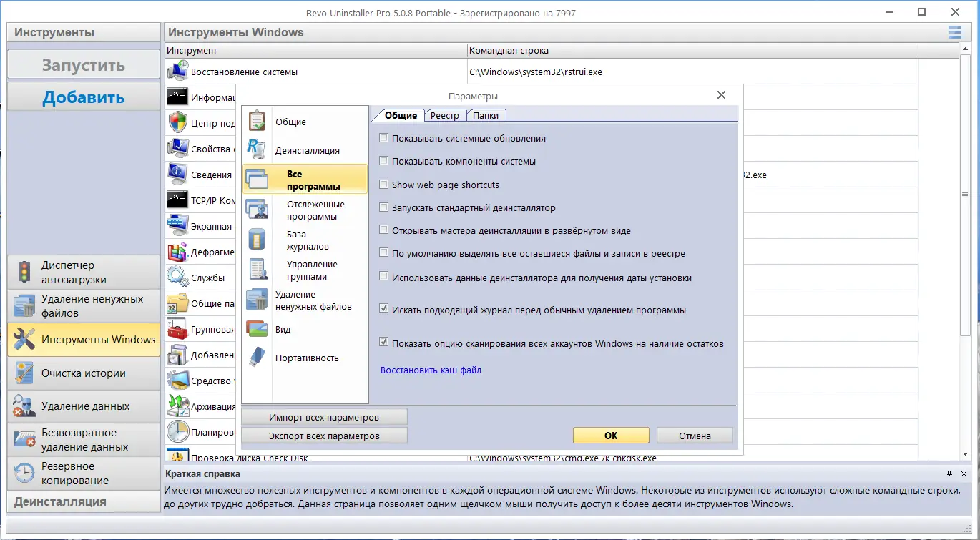Open Управление группами settings category
This screenshot has width=980, height=540.
[305, 270]
